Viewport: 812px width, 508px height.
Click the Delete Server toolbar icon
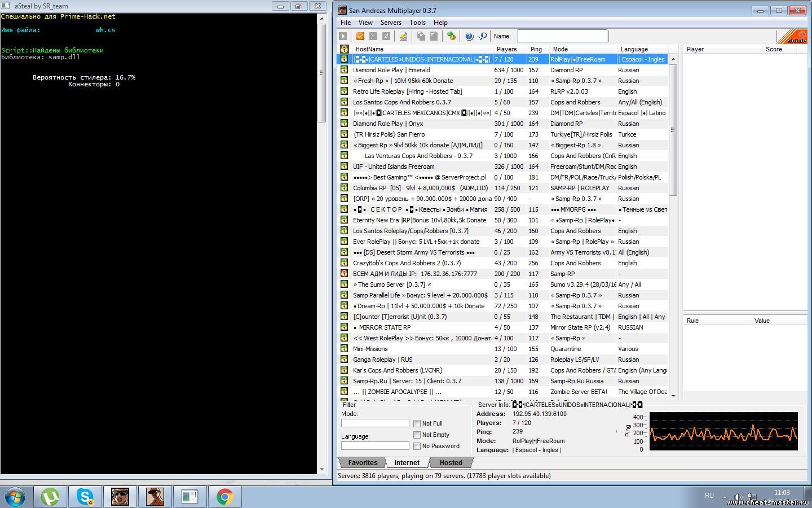373,36
